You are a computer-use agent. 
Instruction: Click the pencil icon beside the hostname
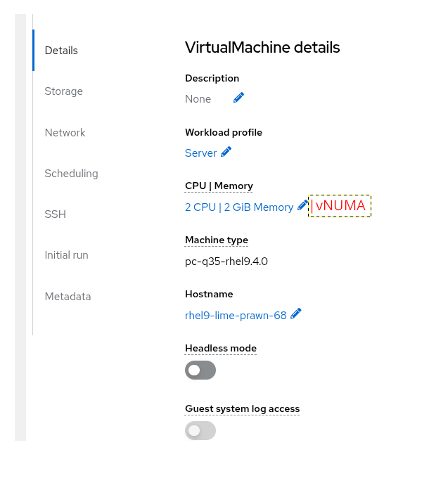tap(296, 314)
